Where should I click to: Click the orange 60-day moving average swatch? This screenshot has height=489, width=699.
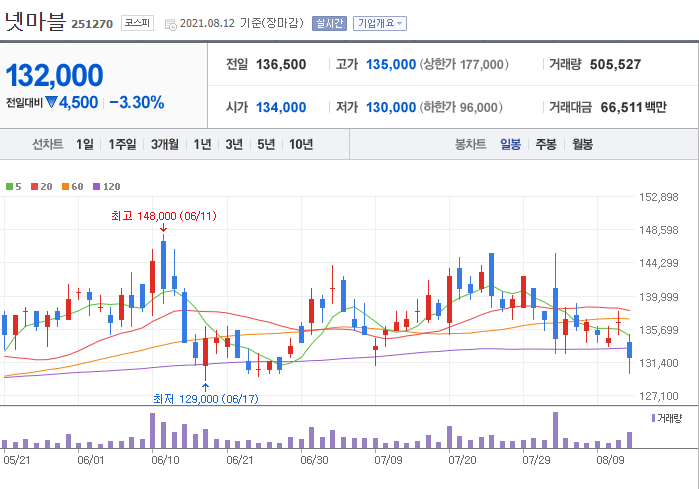pos(65,186)
